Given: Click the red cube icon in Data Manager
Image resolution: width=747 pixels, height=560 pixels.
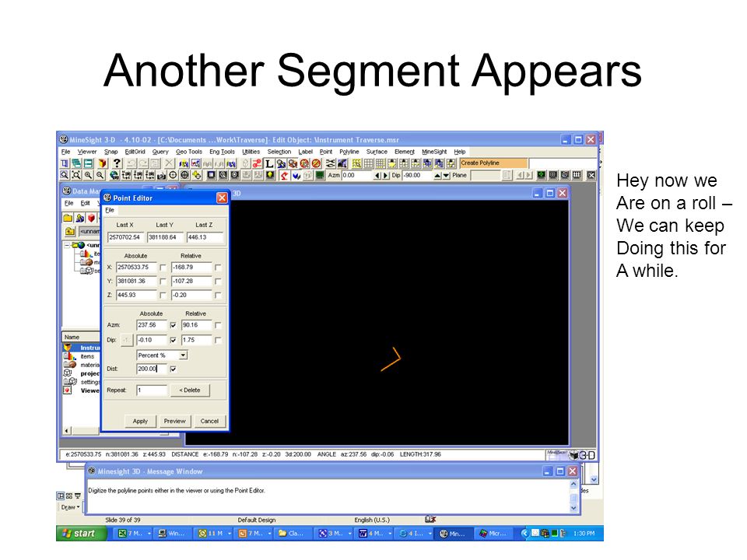Looking at the screenshot, I should pos(92,218).
